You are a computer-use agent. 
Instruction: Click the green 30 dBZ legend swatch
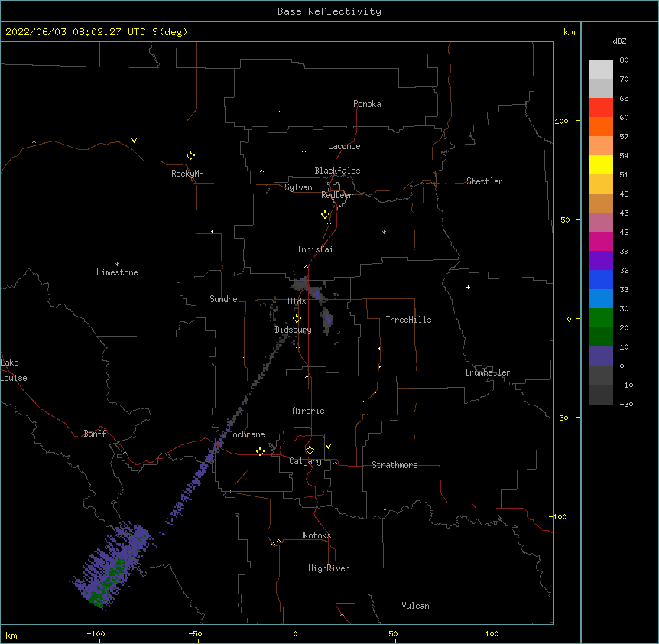coord(601,318)
